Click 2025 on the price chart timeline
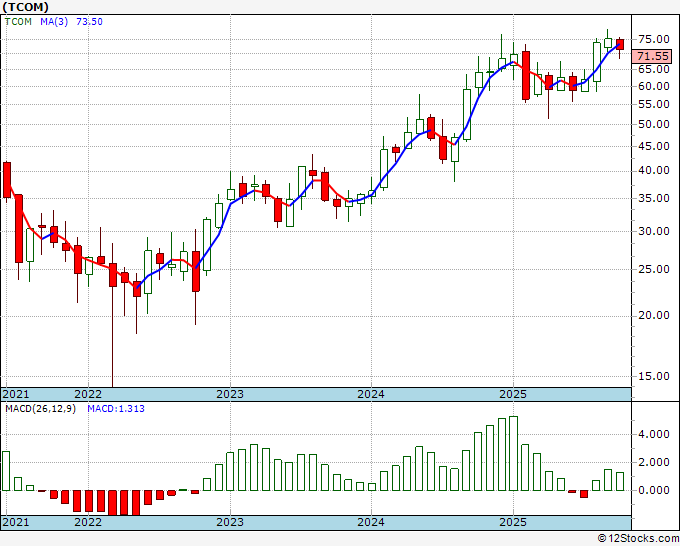This screenshot has width=680, height=546. [513, 394]
